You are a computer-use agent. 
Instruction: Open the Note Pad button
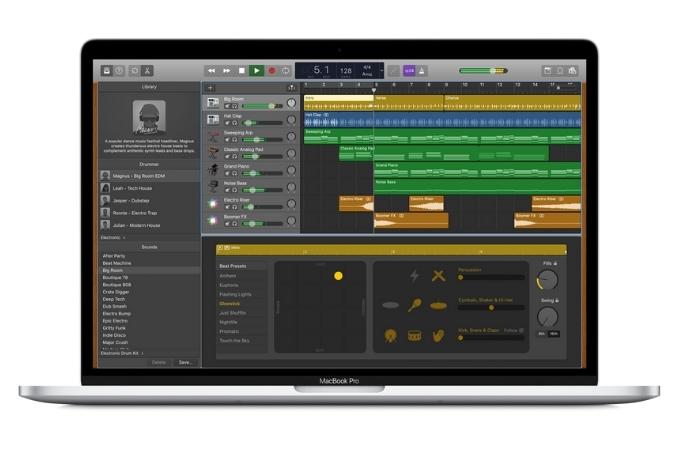pyautogui.click(x=548, y=71)
